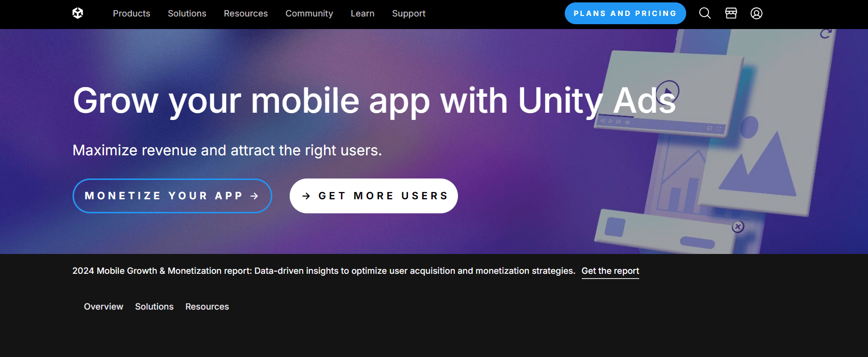Image resolution: width=868 pixels, height=357 pixels.
Task: Follow the Get the report link
Action: click(610, 271)
